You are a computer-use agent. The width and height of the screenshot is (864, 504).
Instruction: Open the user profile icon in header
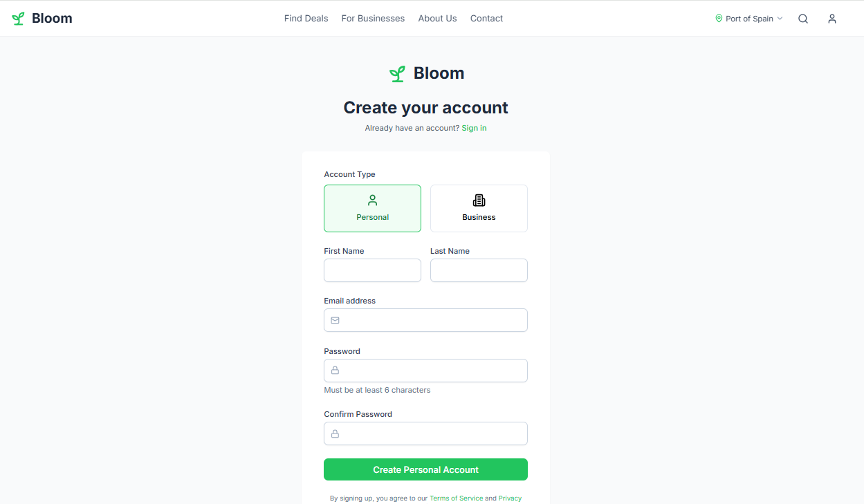(x=832, y=19)
